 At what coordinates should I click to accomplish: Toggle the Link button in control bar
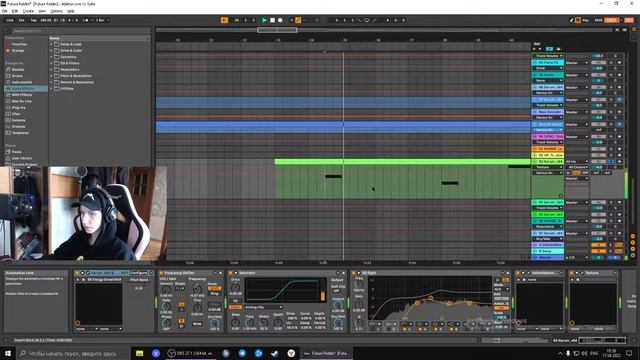point(10,20)
